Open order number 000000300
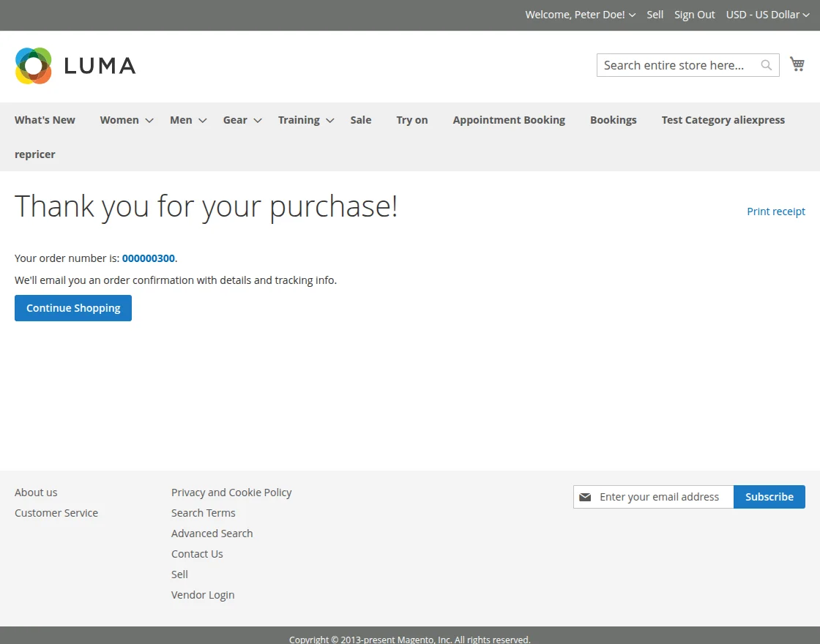This screenshot has height=644, width=820. (149, 258)
